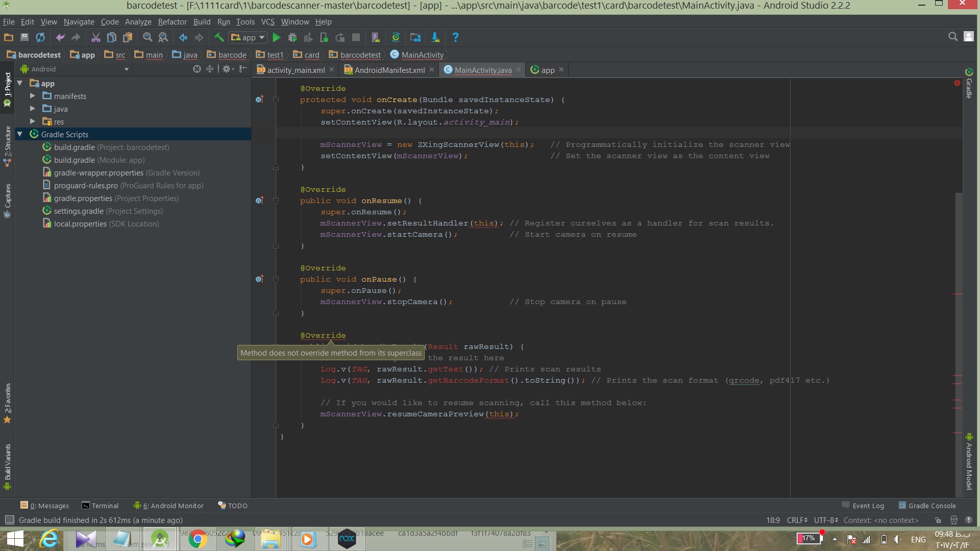
Task: Click the Find magnifier toolbar icon
Action: pos(148,37)
